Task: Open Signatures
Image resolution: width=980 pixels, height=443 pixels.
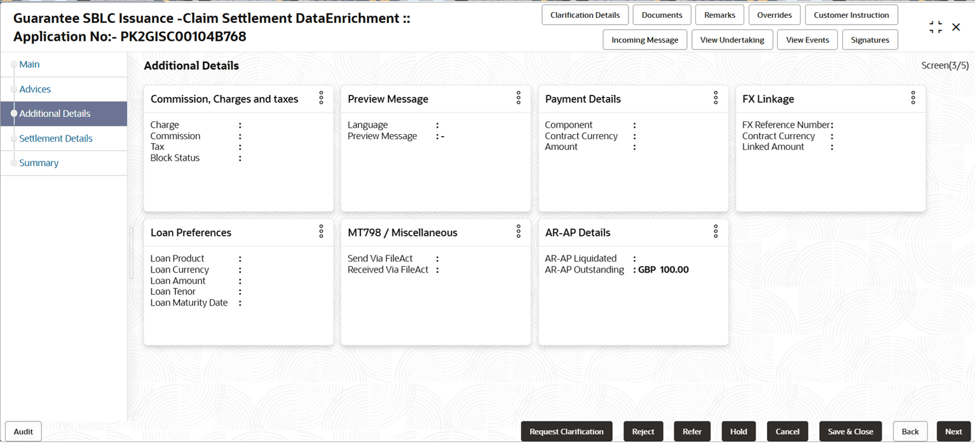Action: tap(870, 39)
